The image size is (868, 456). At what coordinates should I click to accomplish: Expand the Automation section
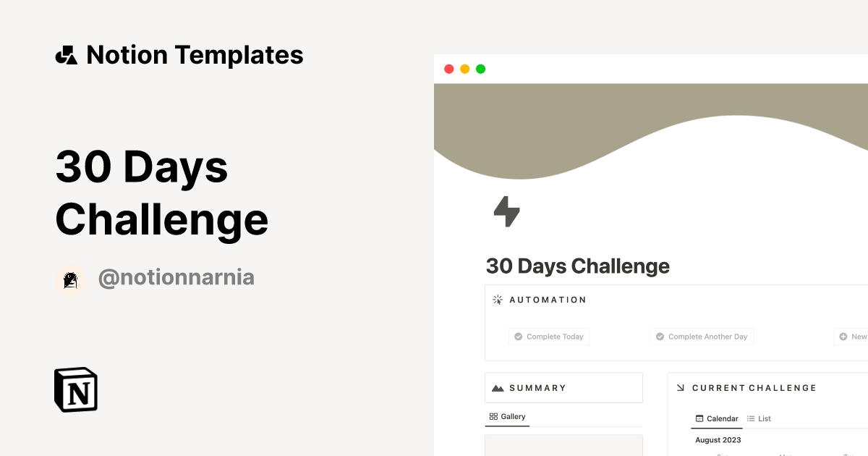point(548,299)
